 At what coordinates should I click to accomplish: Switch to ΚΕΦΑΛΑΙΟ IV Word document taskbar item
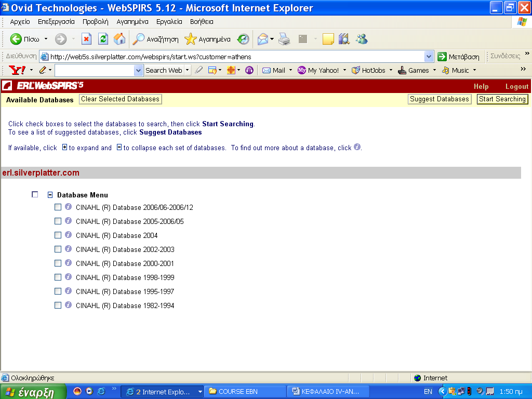coord(327,392)
